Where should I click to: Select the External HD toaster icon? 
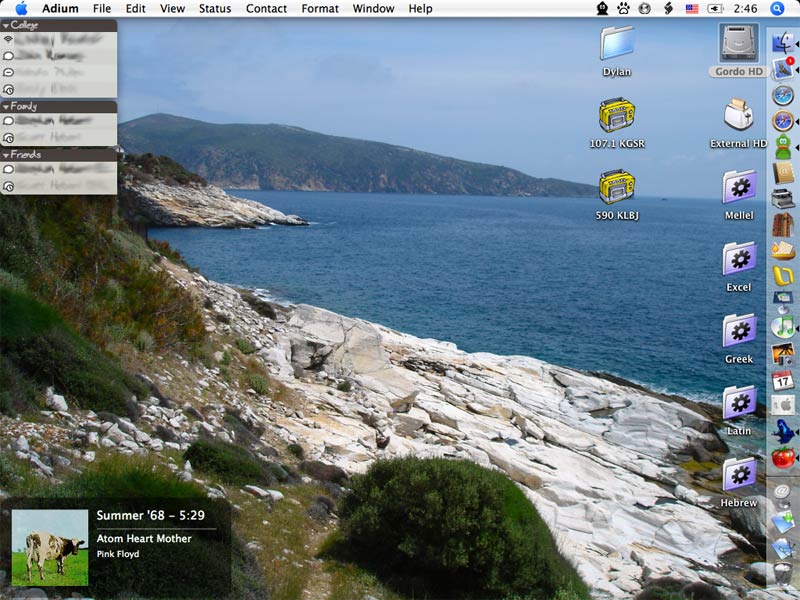(738, 115)
